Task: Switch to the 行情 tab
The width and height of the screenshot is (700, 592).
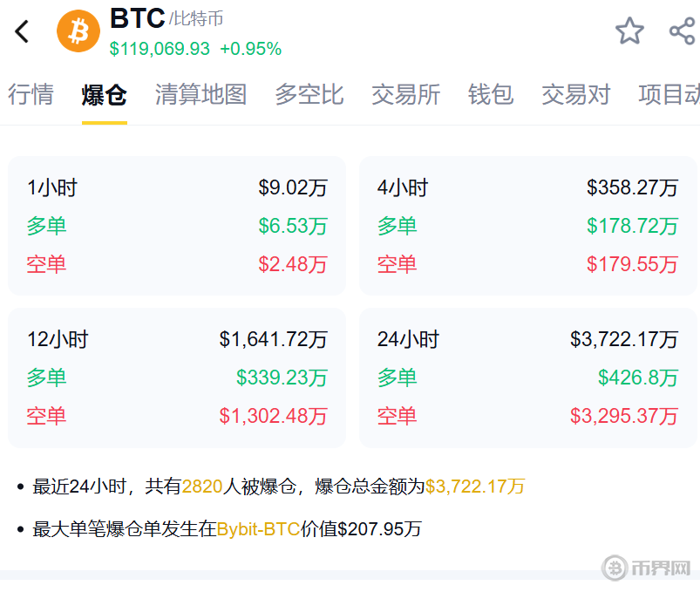Action: coord(31,94)
